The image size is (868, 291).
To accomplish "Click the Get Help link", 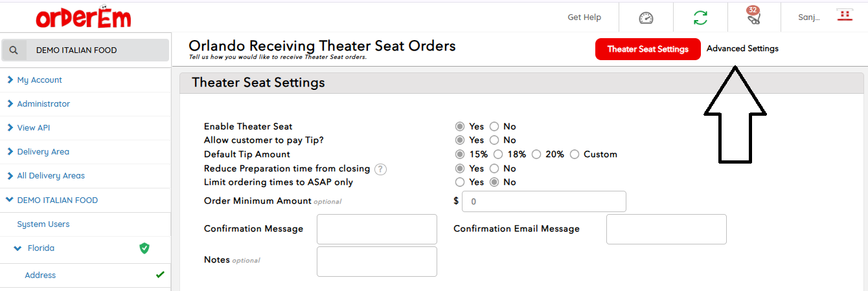I will pyautogui.click(x=584, y=17).
